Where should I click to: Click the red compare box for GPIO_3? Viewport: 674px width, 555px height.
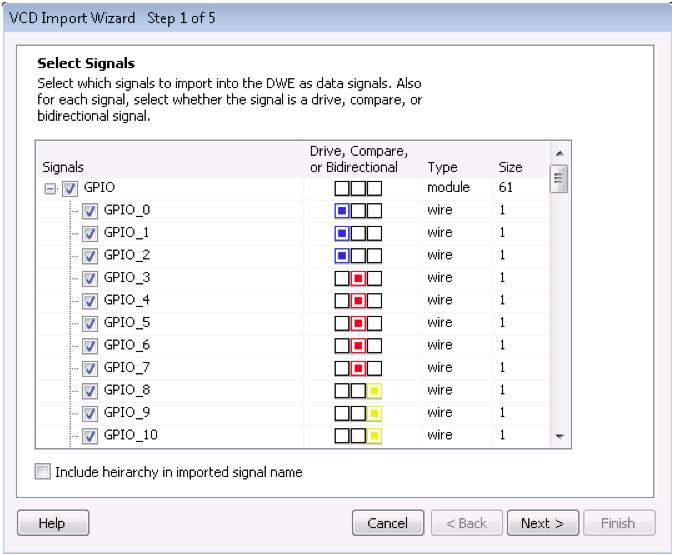click(x=359, y=278)
